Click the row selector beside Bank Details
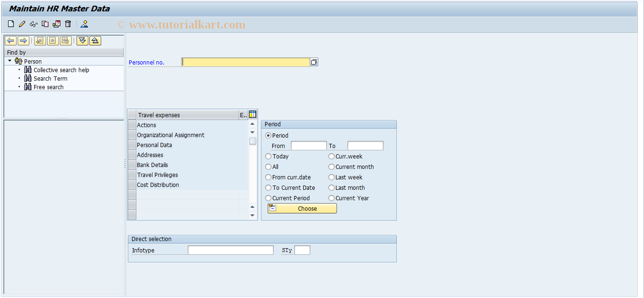Image resolution: width=644 pixels, height=298 pixels. [132, 165]
